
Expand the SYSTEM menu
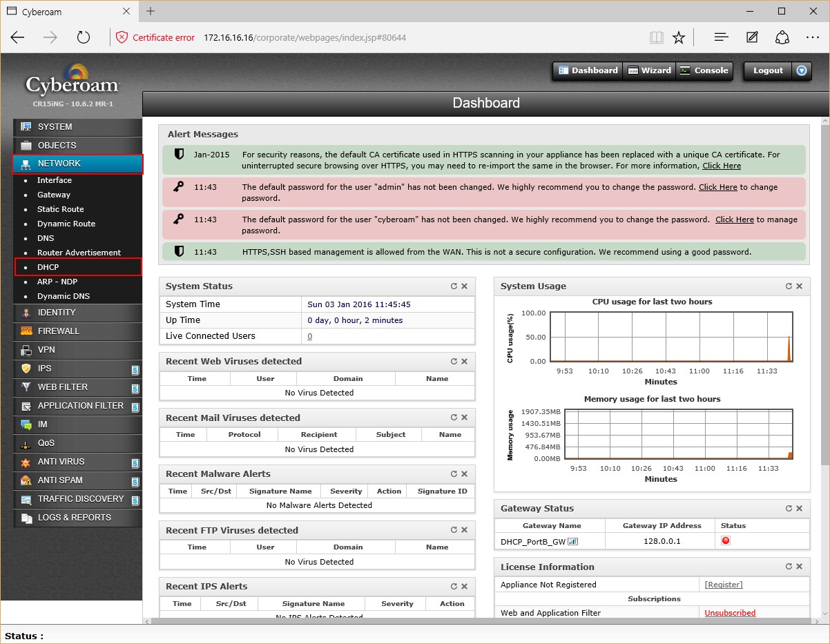click(77, 127)
